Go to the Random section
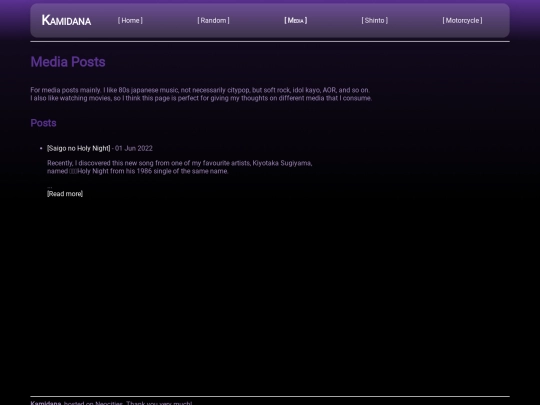This screenshot has height=405, width=540. (x=214, y=20)
